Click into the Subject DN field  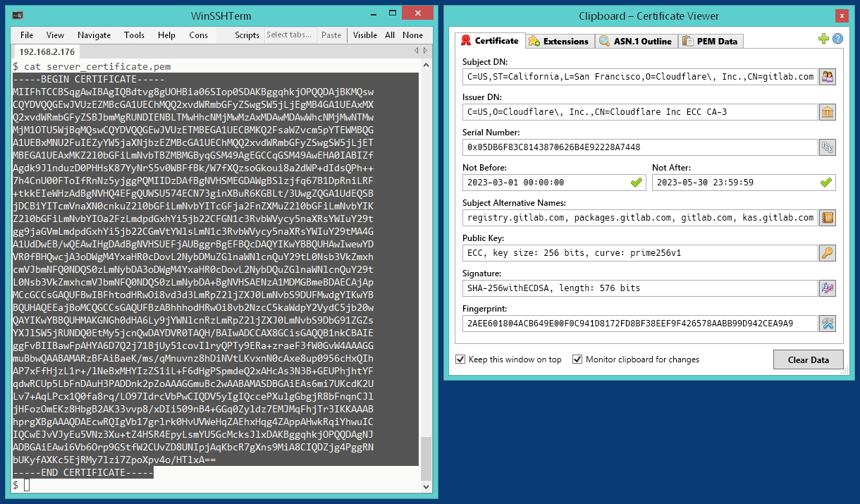point(640,76)
